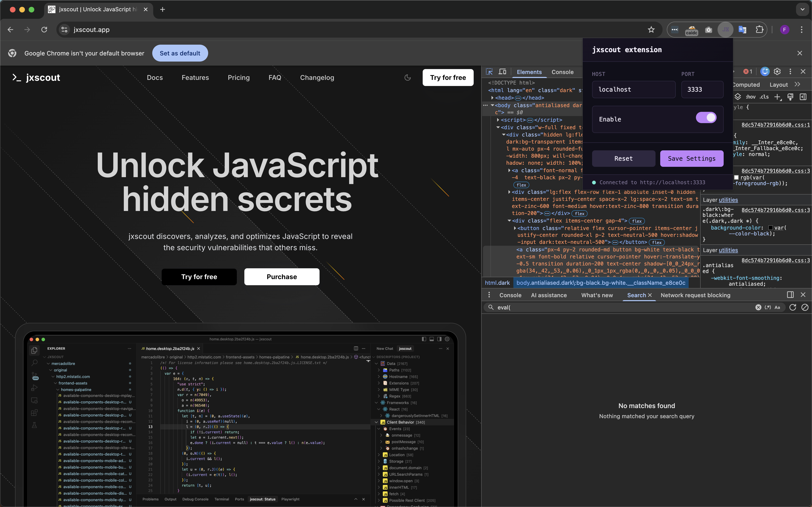Toggle match case Aa option
This screenshot has height=507, width=812.
tap(777, 307)
